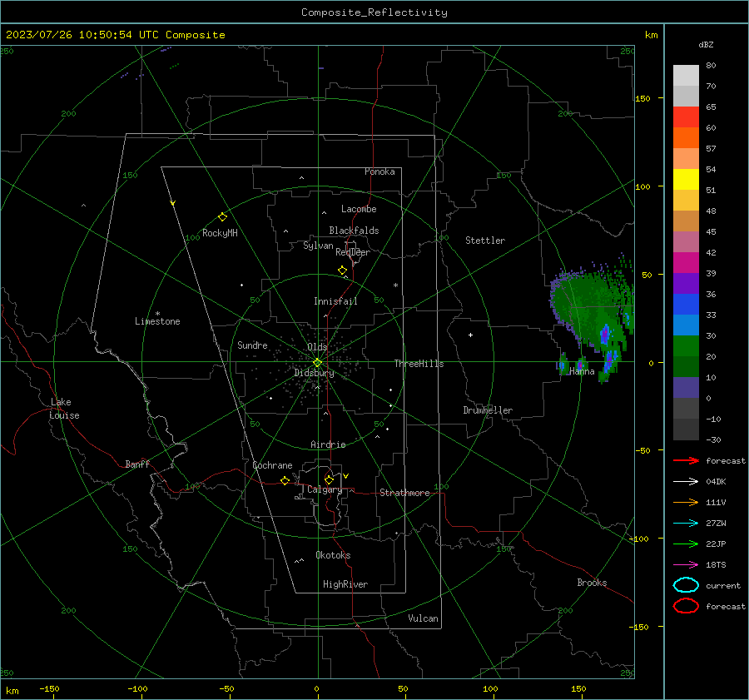Image resolution: width=749 pixels, height=700 pixels.
Task: Click the Hanna label near the storm
Action: (582, 371)
